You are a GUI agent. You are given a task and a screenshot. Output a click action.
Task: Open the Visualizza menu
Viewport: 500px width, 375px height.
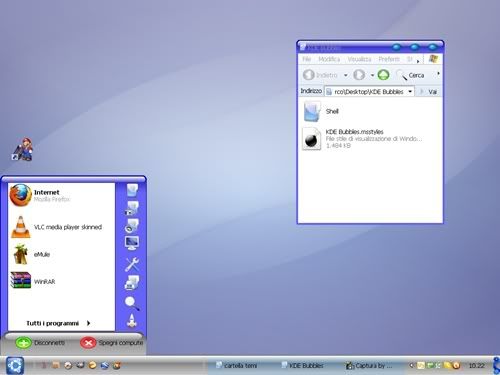coord(359,59)
